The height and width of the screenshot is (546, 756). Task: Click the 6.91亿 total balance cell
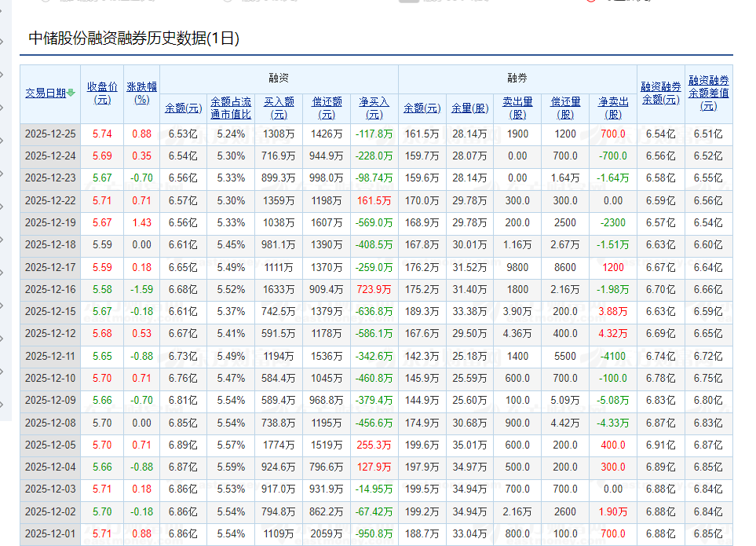point(661,445)
